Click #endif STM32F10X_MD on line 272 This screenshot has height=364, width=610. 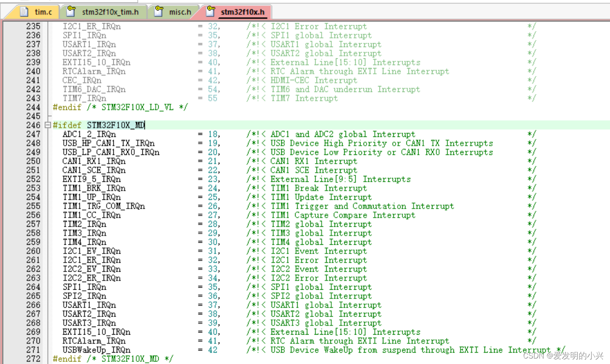coord(113,359)
